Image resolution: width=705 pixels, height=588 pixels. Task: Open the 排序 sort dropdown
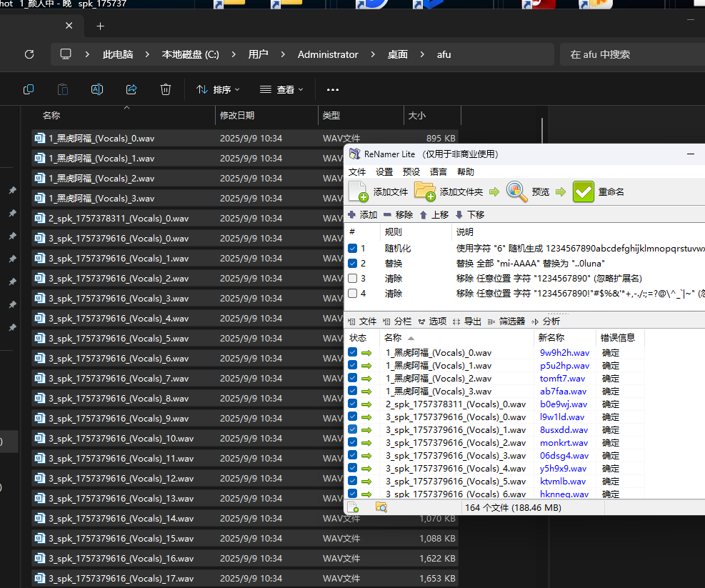coord(218,89)
